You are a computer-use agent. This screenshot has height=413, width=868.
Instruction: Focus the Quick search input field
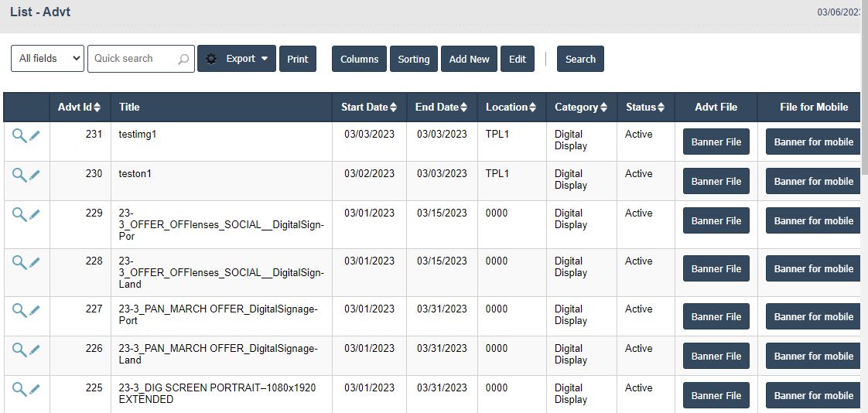pos(132,59)
